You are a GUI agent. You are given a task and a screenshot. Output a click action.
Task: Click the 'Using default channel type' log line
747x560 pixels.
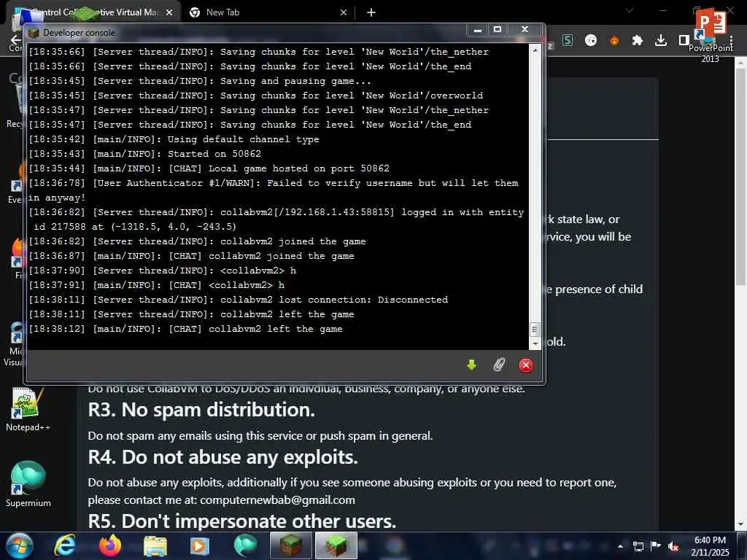point(174,139)
